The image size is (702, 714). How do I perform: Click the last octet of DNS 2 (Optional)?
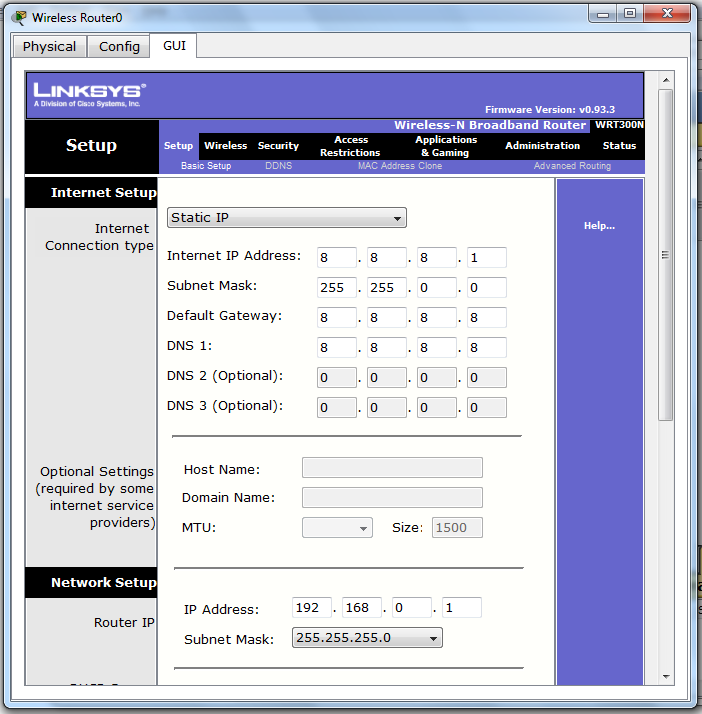[x=487, y=378]
